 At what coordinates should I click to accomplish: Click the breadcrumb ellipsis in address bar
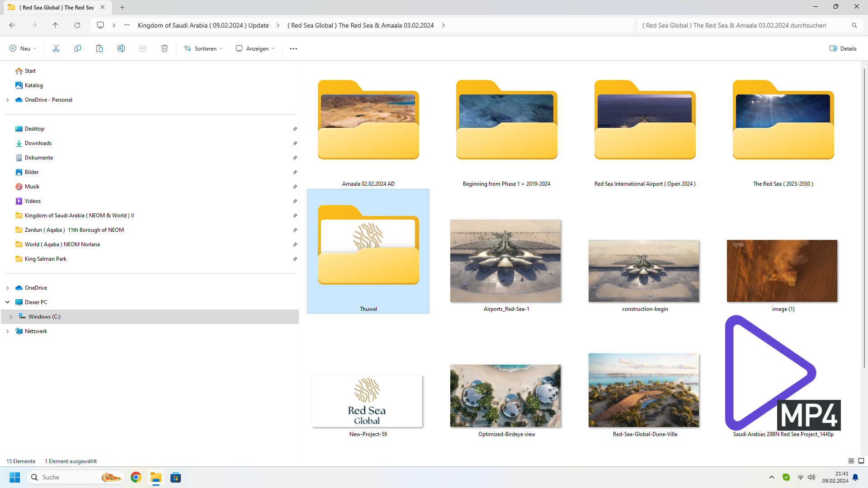click(127, 25)
